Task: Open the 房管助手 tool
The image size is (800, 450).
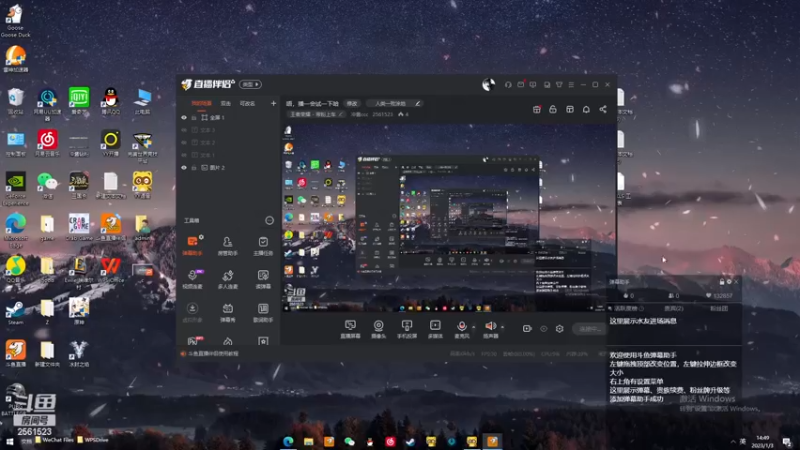Action: (x=228, y=245)
